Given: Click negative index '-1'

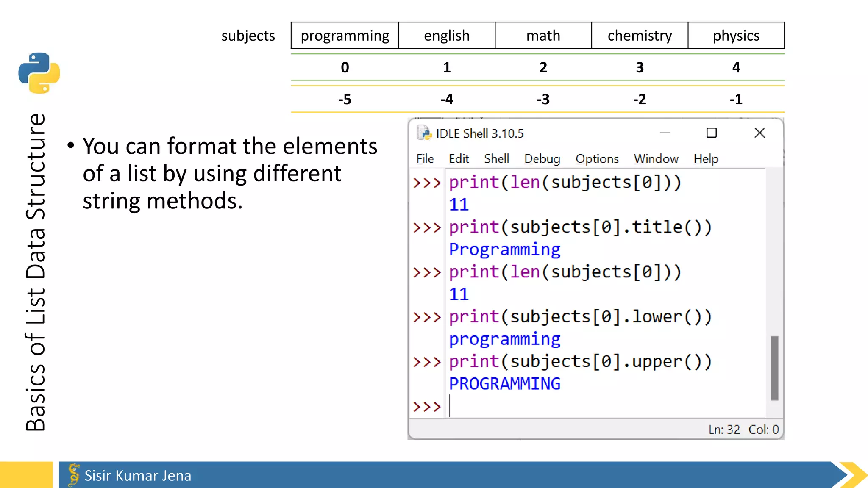Looking at the screenshot, I should click(x=736, y=99).
